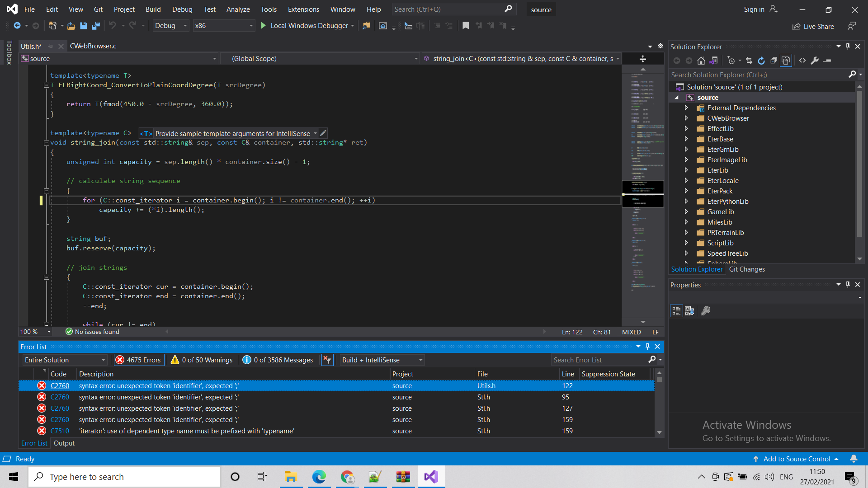Click the Categorized icon in Properties panel
This screenshot has height=488, width=868.
[x=676, y=311]
